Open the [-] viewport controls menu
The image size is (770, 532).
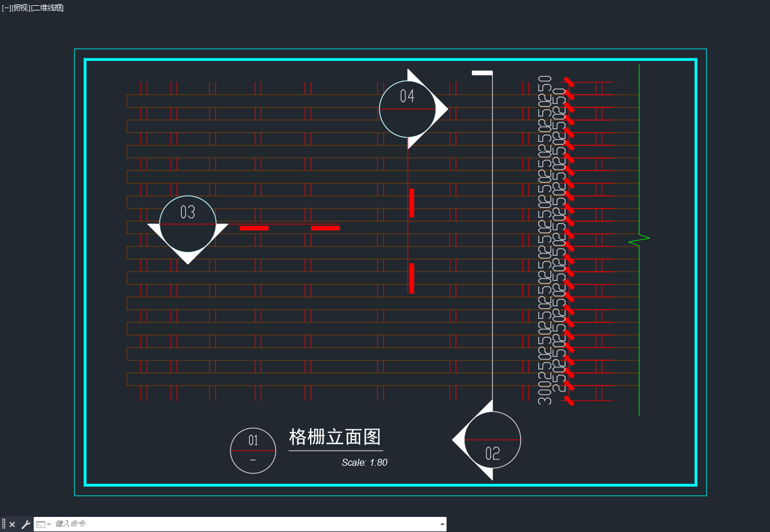coord(6,8)
